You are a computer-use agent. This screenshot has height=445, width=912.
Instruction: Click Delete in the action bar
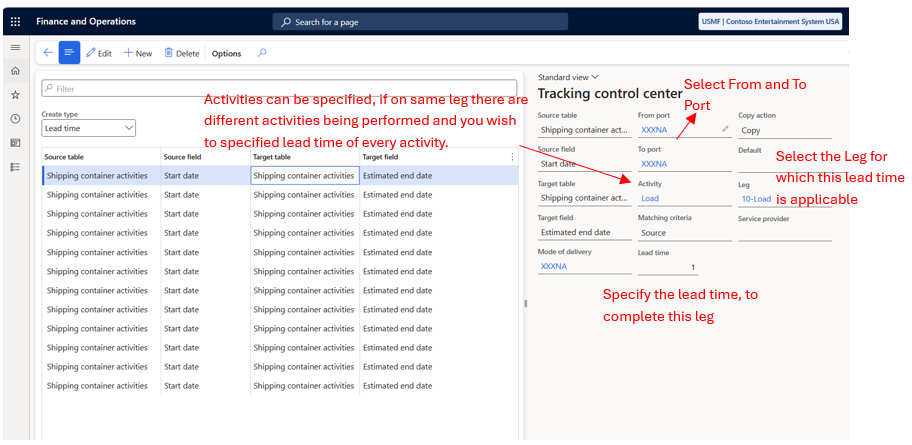pyautogui.click(x=181, y=54)
